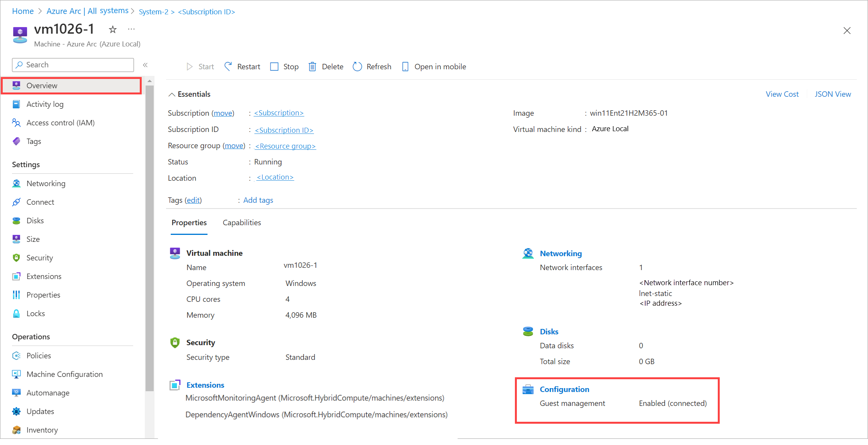868x445 pixels.
Task: Click the JSON View link
Action: point(832,94)
